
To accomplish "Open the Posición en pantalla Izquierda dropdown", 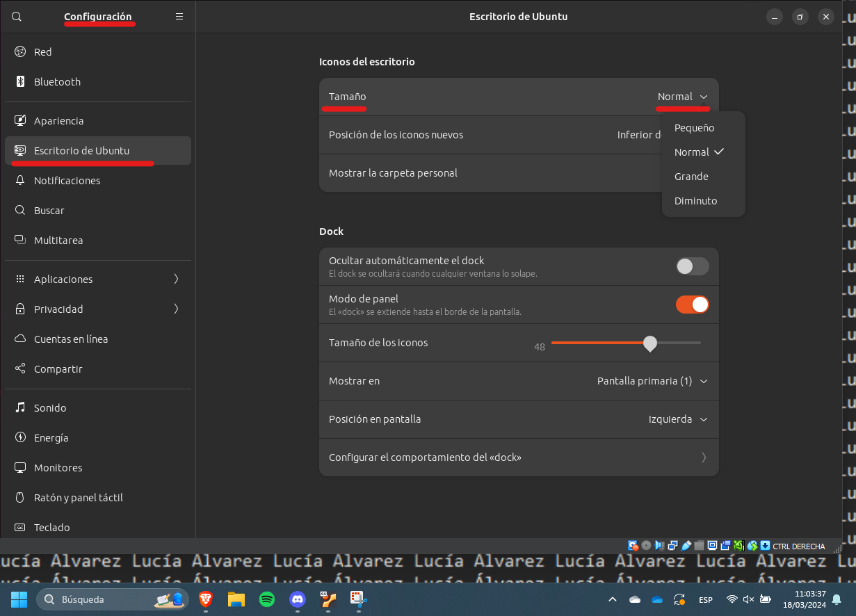I will [677, 419].
